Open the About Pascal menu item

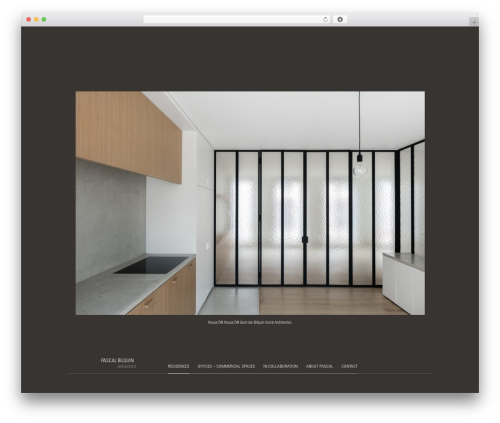[319, 366]
